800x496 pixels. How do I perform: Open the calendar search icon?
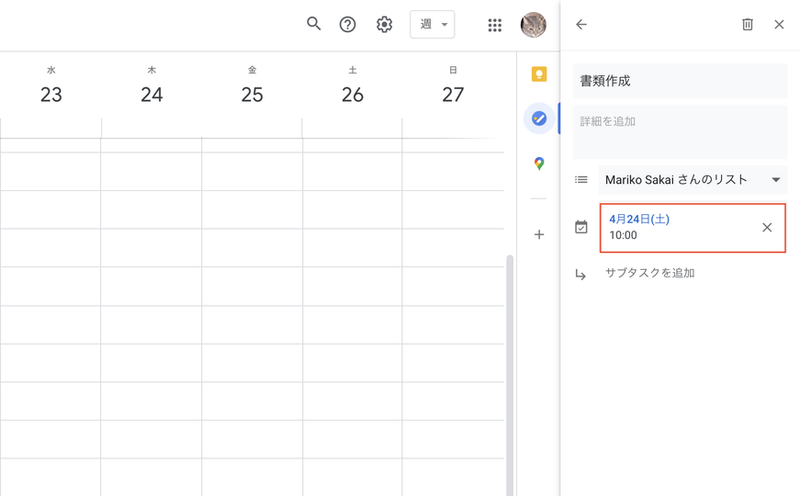tap(313, 24)
